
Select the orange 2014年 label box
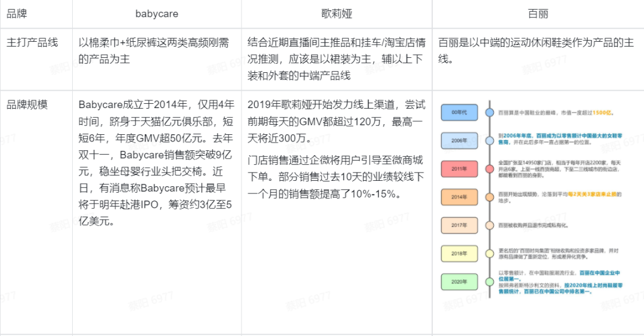(x=459, y=197)
